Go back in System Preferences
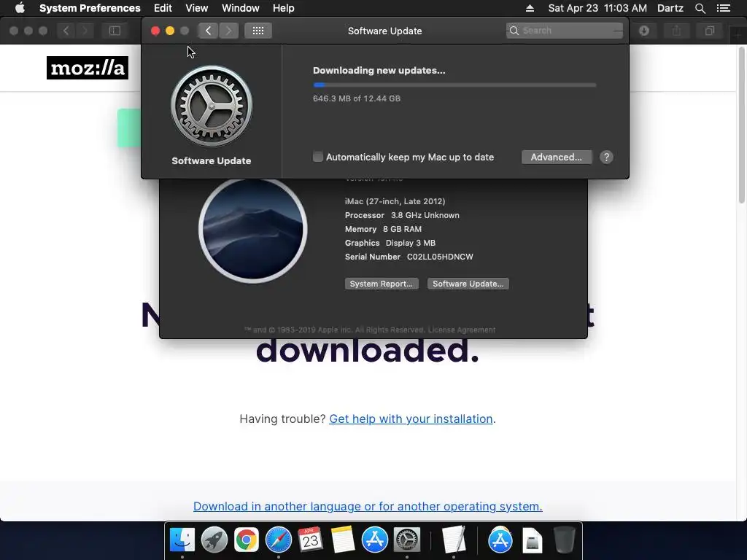 pyautogui.click(x=208, y=31)
